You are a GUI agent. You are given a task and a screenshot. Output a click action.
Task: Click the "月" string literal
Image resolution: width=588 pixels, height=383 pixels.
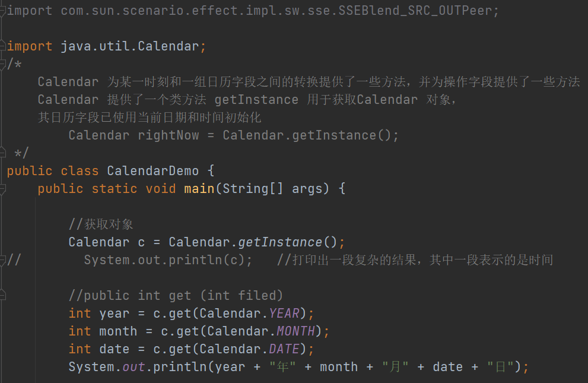click(x=395, y=367)
